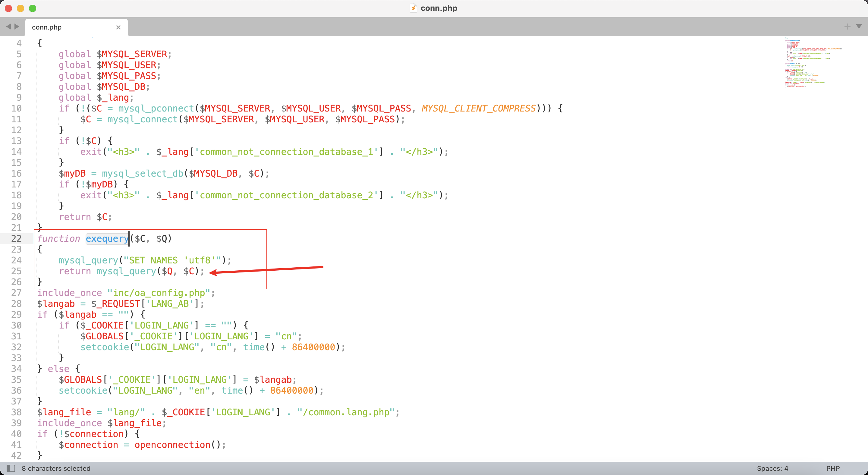Add a new tab with the plus icon
This screenshot has width=868, height=475.
(x=847, y=27)
